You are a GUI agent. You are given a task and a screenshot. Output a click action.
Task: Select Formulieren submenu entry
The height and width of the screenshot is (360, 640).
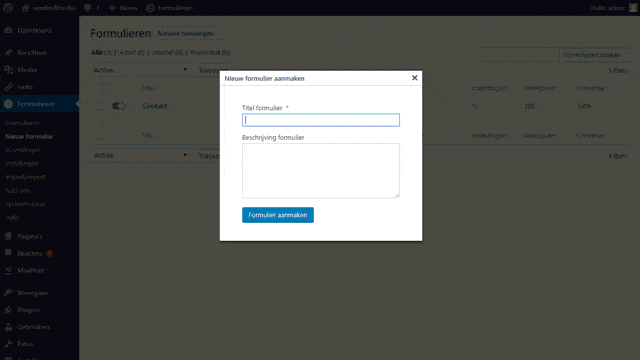tap(22, 123)
